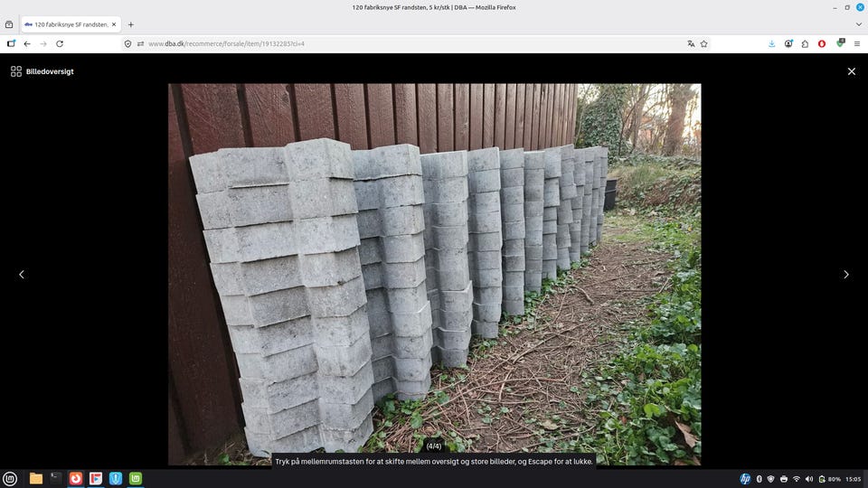Go back one page
Screen dimensions: 868x488
point(27,43)
